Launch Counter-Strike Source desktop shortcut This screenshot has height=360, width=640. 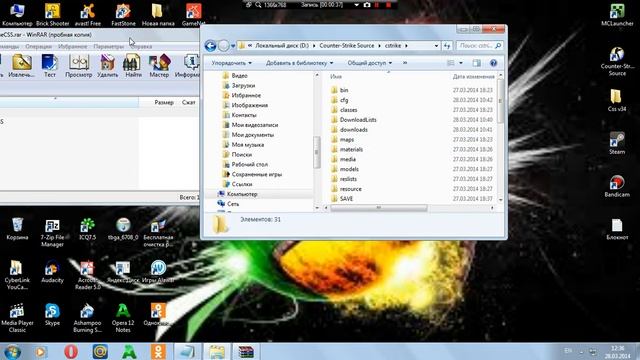click(x=617, y=61)
